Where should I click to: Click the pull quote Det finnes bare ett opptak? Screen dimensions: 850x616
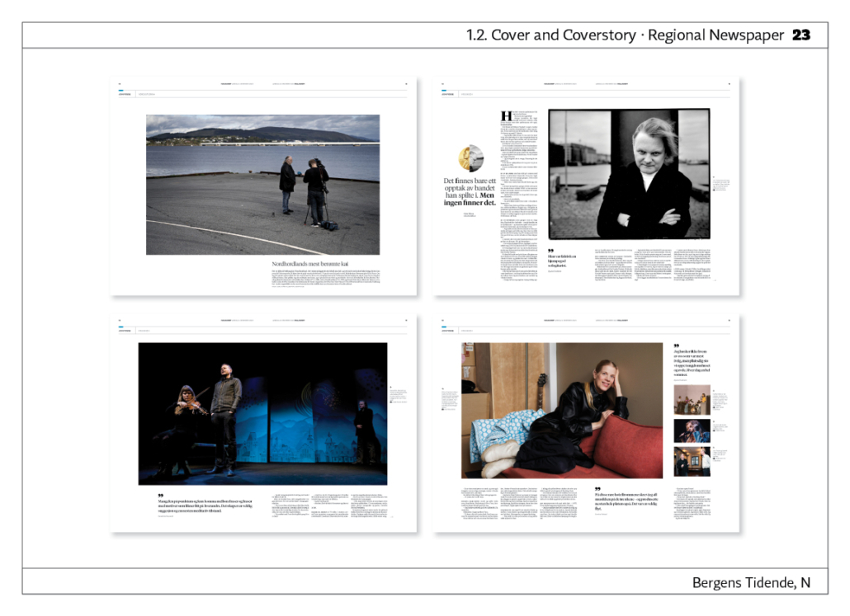click(x=470, y=192)
